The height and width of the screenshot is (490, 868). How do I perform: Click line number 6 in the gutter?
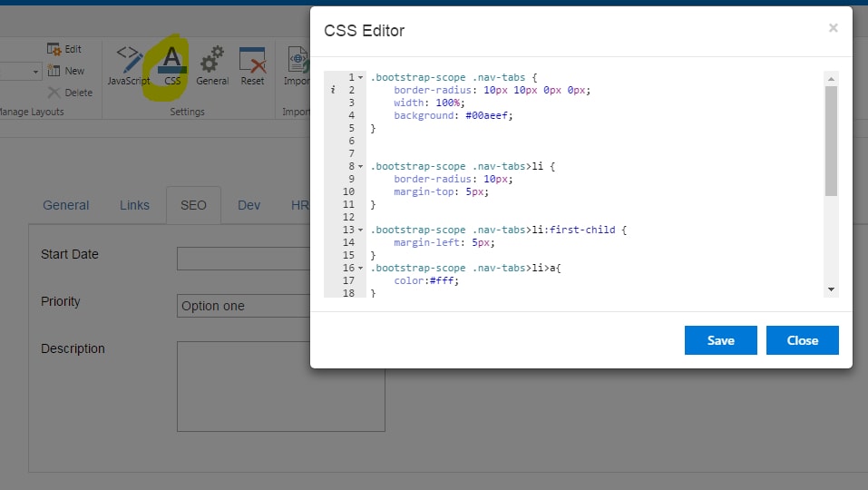352,142
